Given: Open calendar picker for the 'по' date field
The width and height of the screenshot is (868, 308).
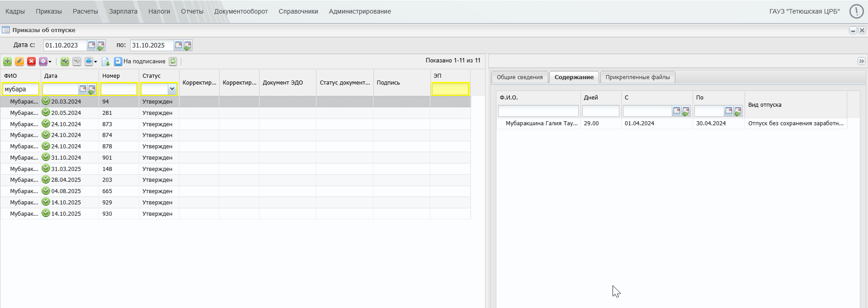Looking at the screenshot, I should click(178, 45).
